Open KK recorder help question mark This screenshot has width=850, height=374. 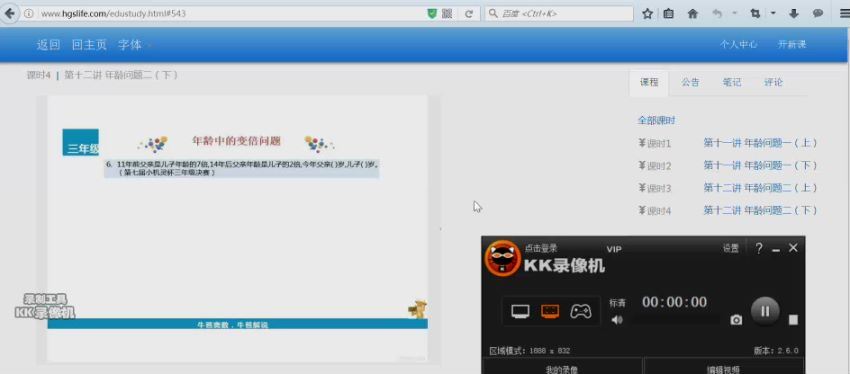pyautogui.click(x=759, y=248)
